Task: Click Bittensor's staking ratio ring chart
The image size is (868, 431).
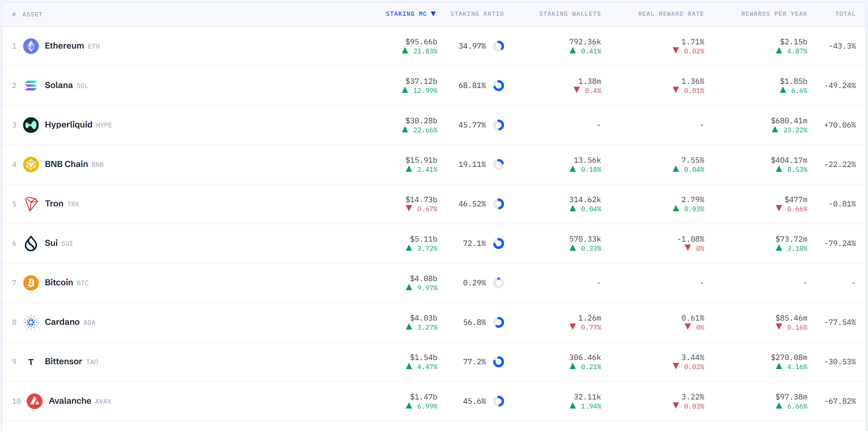Action: click(498, 362)
